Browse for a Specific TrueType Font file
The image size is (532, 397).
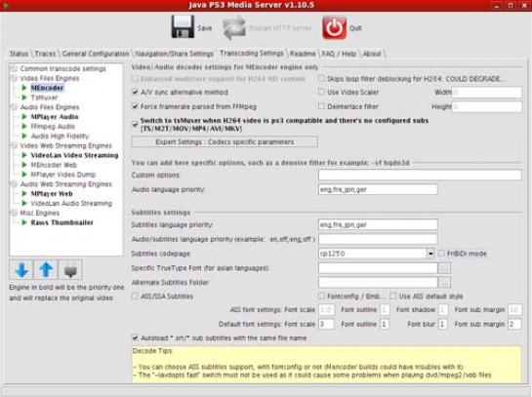coord(444,268)
